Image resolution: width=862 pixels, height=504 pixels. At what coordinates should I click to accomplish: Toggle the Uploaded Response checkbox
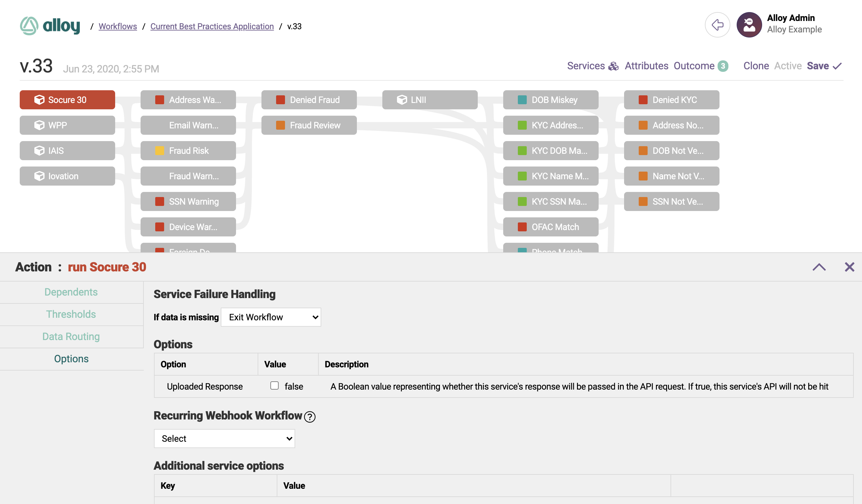(274, 386)
